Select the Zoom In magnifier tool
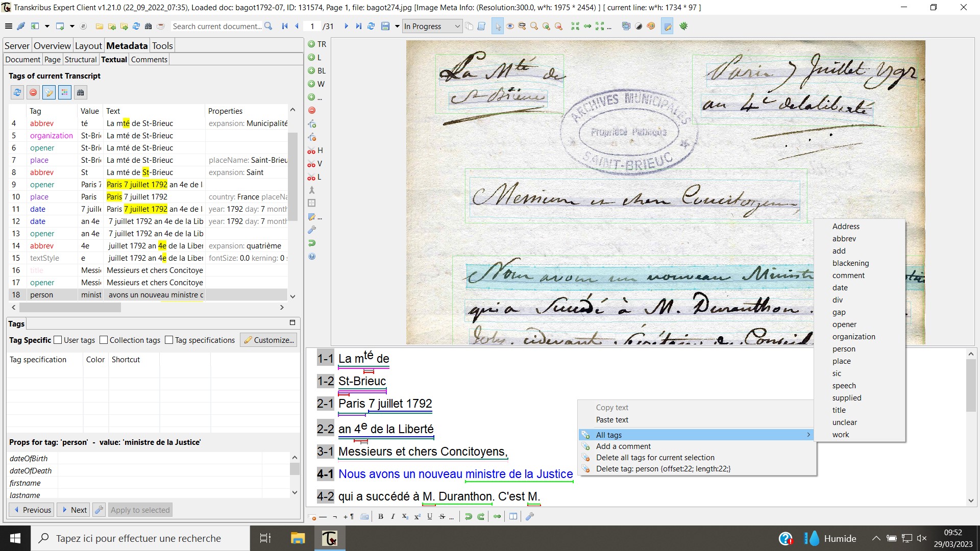Viewport: 980px width, 551px height. [x=546, y=26]
